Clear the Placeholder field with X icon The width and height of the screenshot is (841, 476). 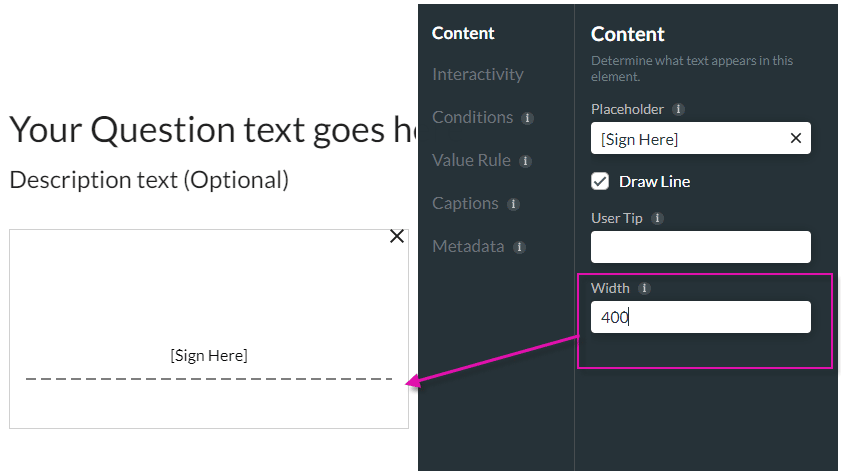(796, 139)
